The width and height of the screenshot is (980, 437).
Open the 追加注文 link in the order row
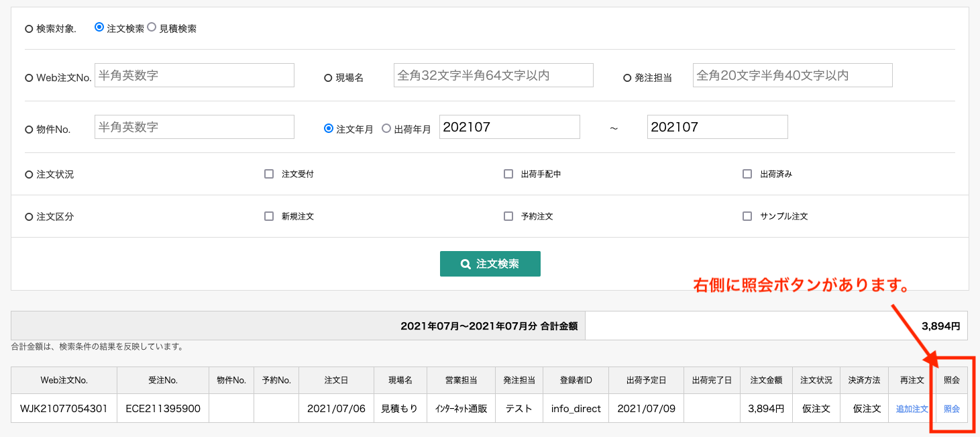coord(912,409)
